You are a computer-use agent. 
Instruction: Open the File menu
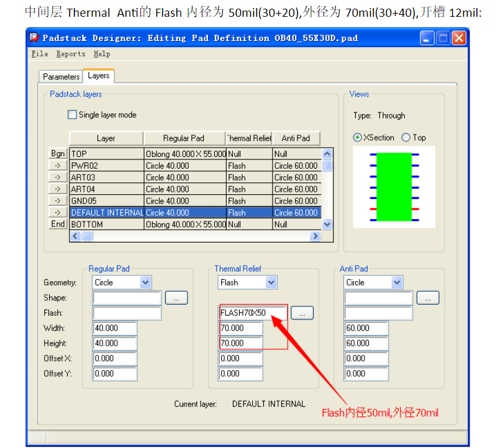click(39, 54)
